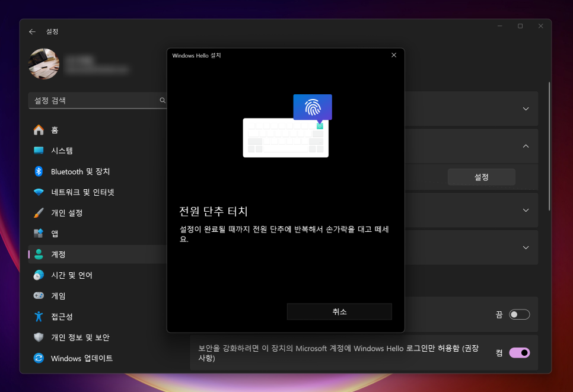The height and width of the screenshot is (392, 573).
Task: Disable Windows Hello only sign-in toggle
Action: point(519,352)
